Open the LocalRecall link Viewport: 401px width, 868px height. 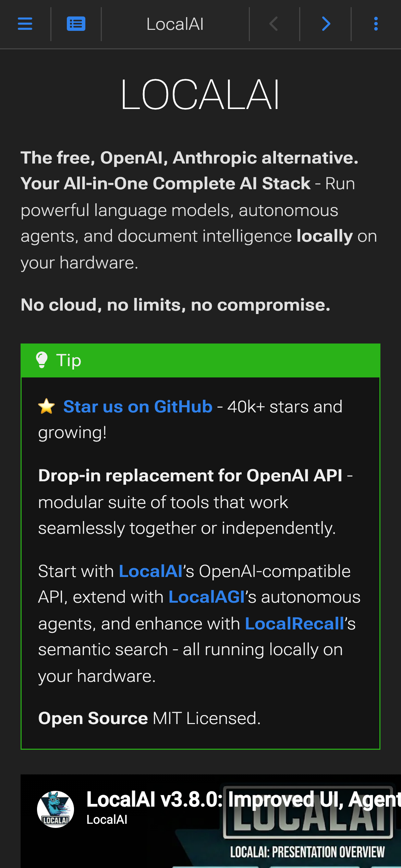[x=295, y=624]
